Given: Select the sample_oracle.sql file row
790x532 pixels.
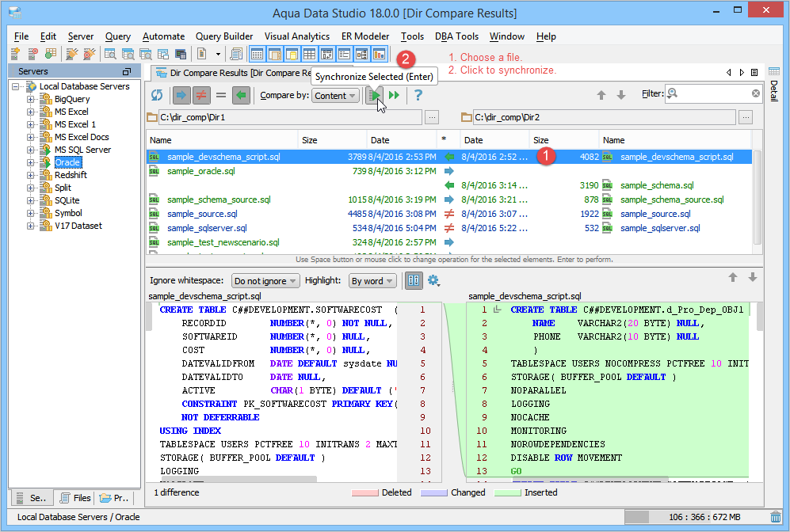Looking at the screenshot, I should 201,171.
